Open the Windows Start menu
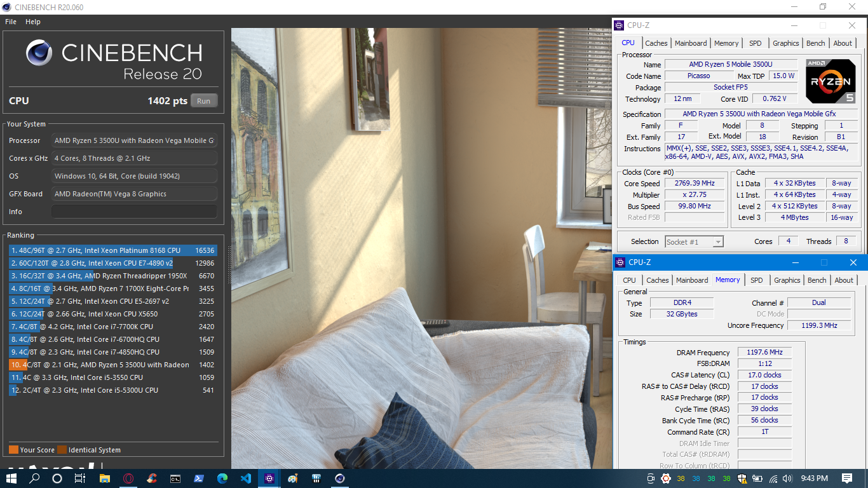The image size is (868, 488). point(11,478)
